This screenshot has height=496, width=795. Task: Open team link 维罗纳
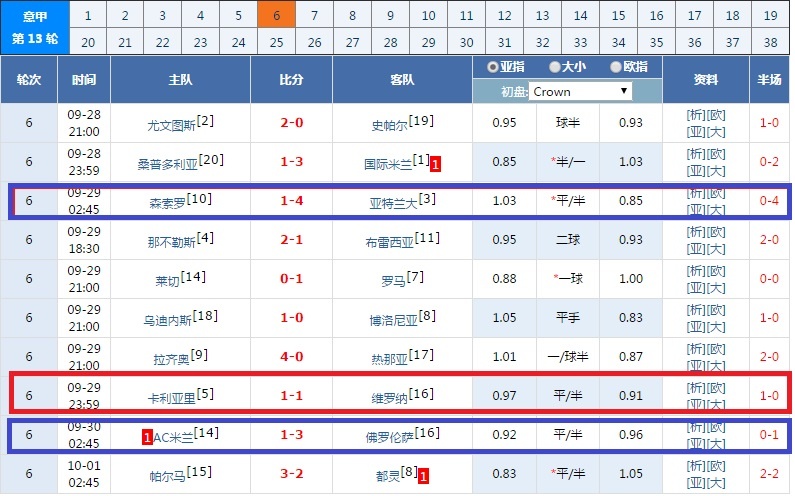389,399
